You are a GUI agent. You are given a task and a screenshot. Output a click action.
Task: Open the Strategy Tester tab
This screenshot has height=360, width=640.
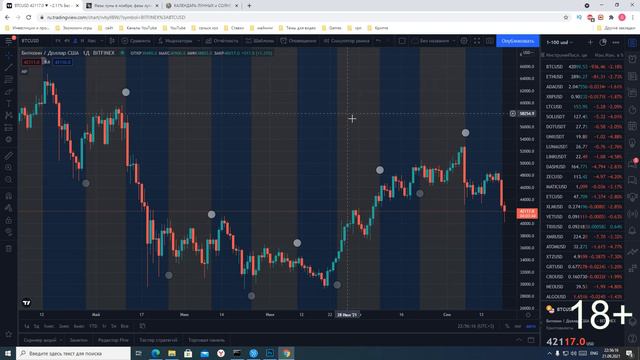pos(158,340)
